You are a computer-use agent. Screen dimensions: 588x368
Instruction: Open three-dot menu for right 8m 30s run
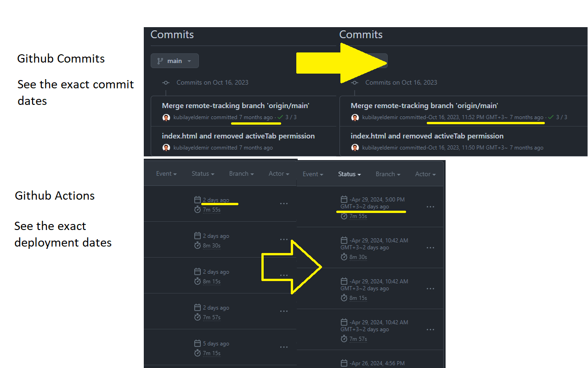(x=430, y=248)
